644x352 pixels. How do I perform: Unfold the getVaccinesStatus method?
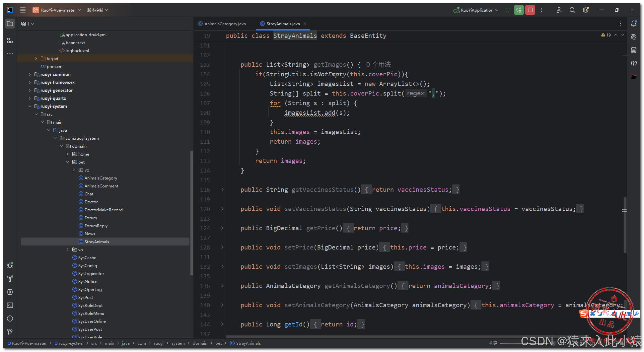coord(222,189)
